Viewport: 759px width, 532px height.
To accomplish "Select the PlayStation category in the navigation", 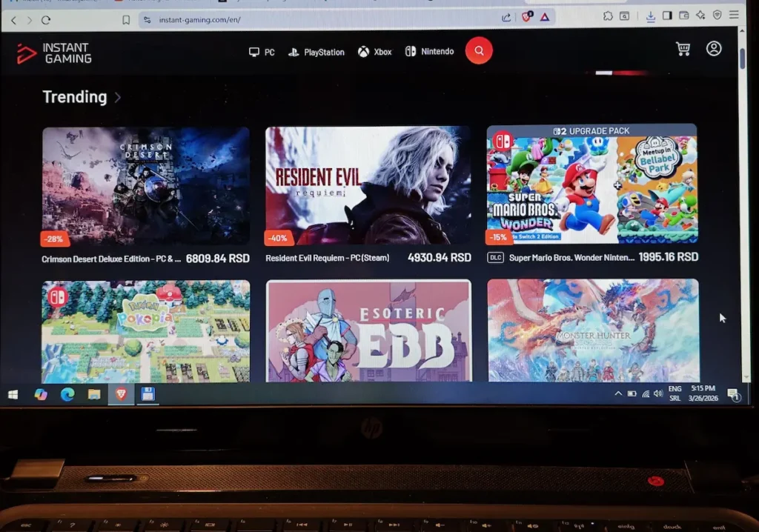I will tap(316, 52).
